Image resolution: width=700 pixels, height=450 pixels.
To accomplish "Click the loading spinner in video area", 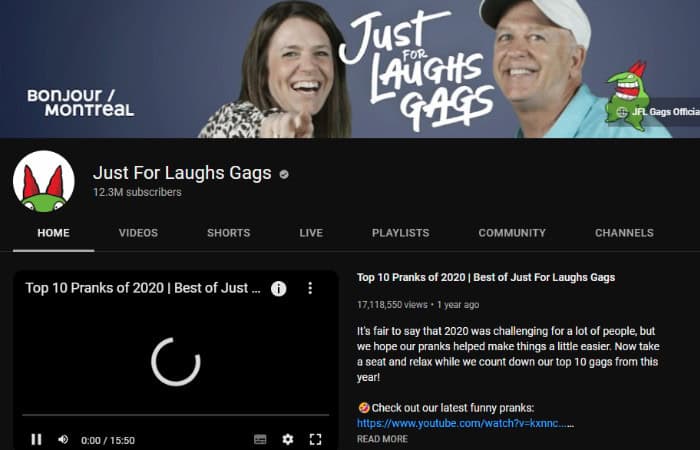I will [176, 362].
